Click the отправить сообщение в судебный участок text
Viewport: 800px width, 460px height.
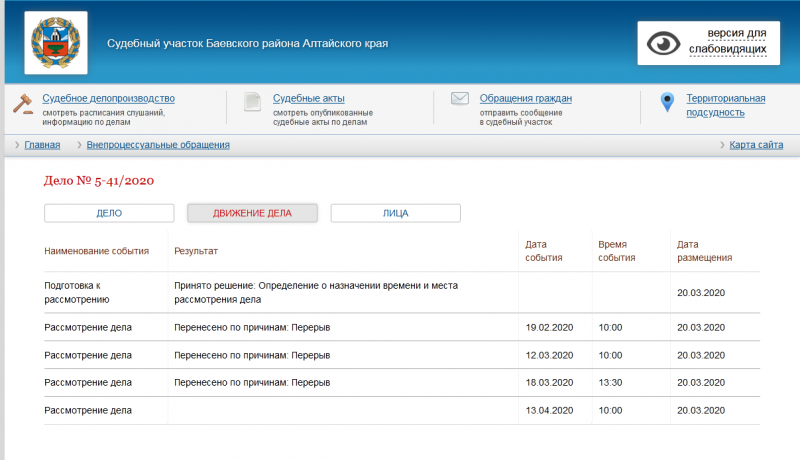pyautogui.click(x=521, y=117)
